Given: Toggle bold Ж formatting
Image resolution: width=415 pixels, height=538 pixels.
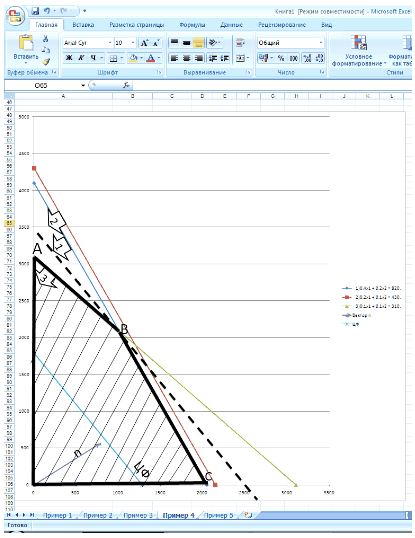Looking at the screenshot, I should (69, 58).
